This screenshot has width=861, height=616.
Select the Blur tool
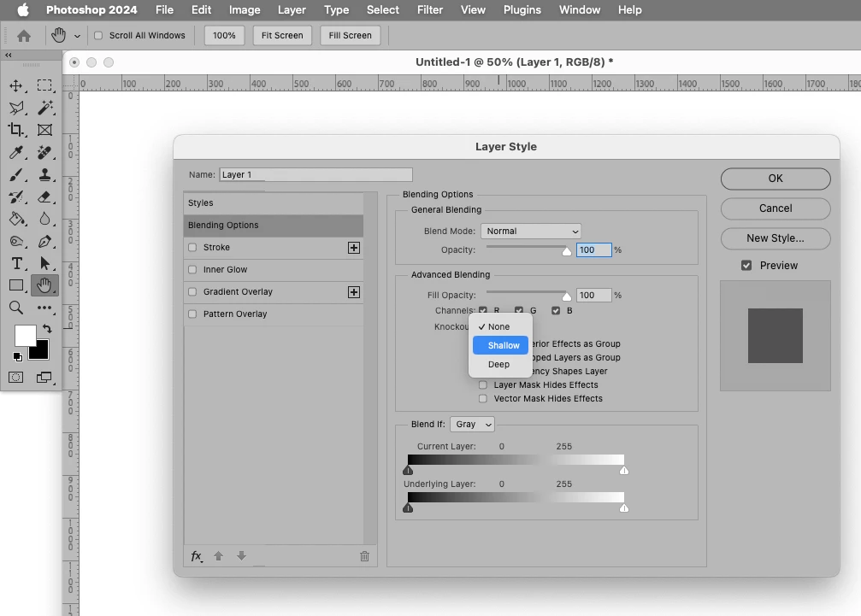click(44, 219)
